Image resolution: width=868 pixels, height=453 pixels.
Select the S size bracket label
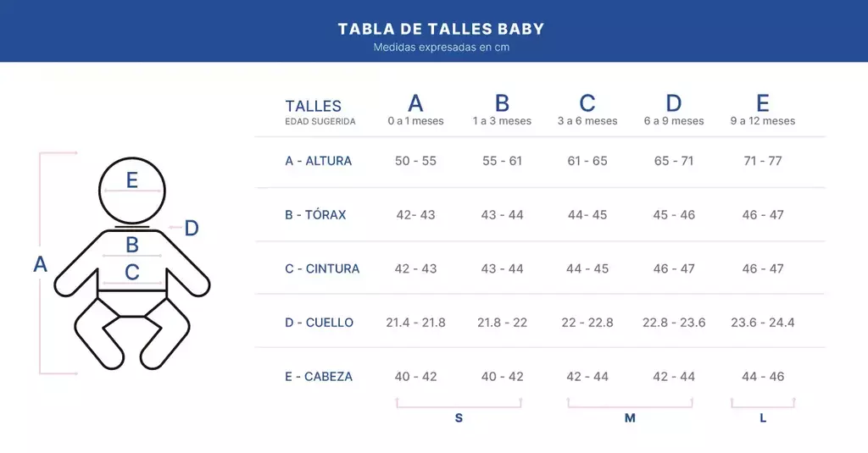[459, 418]
